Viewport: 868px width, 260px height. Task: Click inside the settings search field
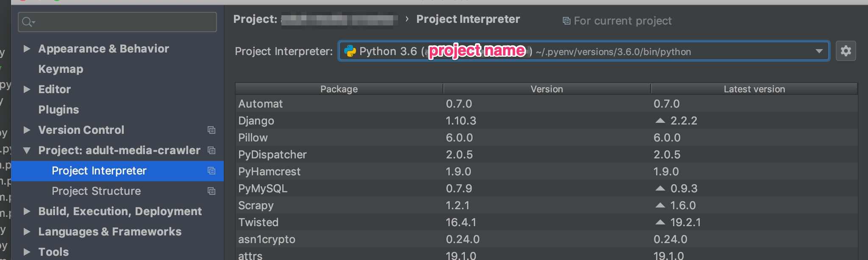[117, 22]
